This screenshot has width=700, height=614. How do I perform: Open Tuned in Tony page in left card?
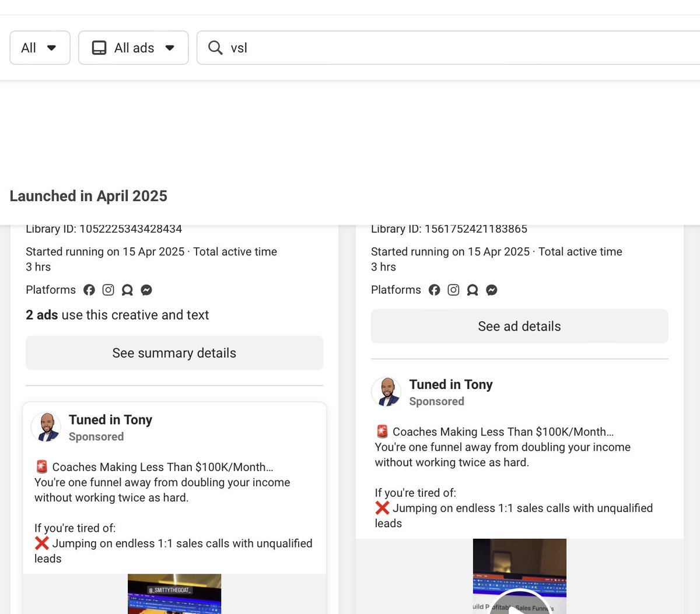point(110,420)
